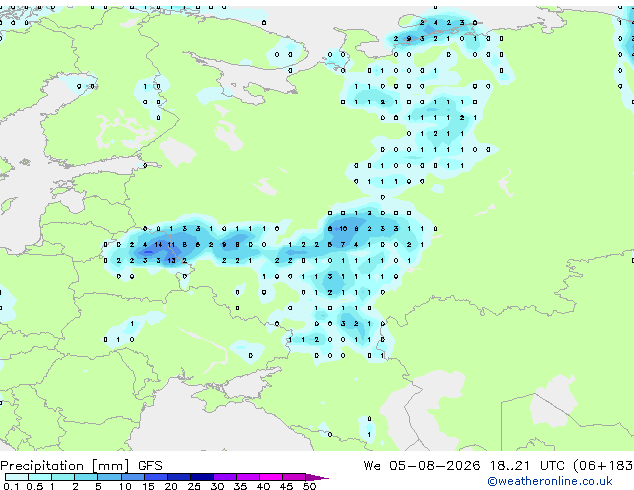Select the 10–15 mm legend color swatch
The image size is (634, 490).
coord(133,477)
